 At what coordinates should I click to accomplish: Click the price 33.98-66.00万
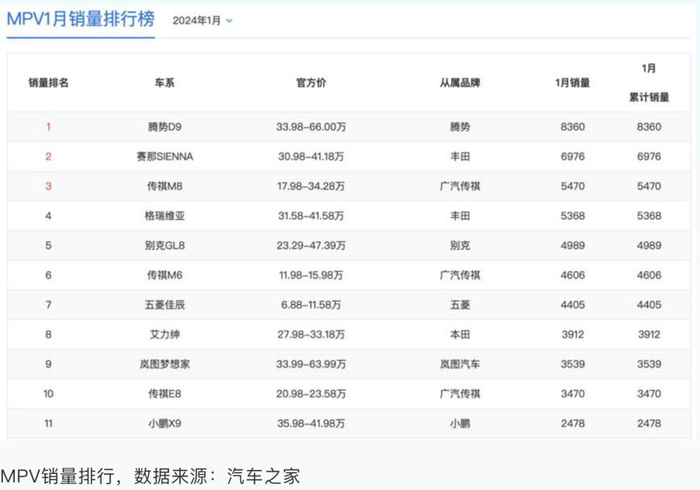pyautogui.click(x=311, y=127)
